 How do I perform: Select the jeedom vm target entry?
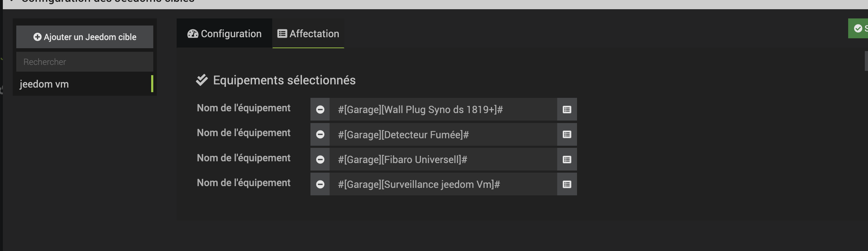(x=85, y=84)
